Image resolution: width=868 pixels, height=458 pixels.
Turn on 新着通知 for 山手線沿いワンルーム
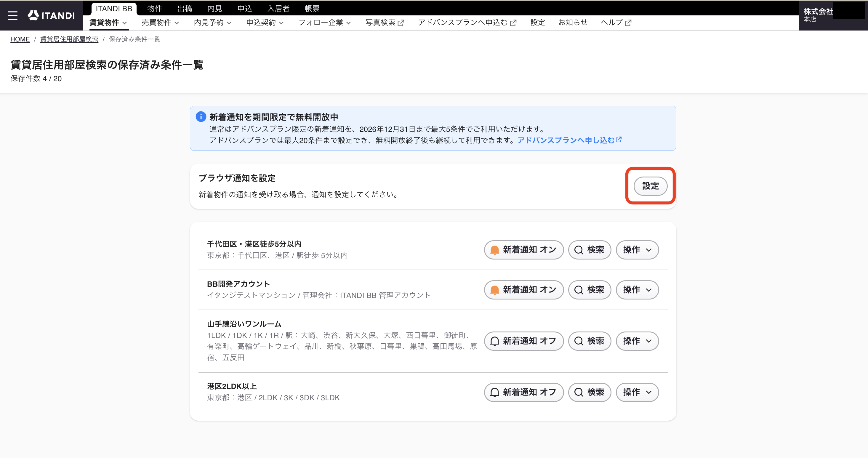point(524,341)
